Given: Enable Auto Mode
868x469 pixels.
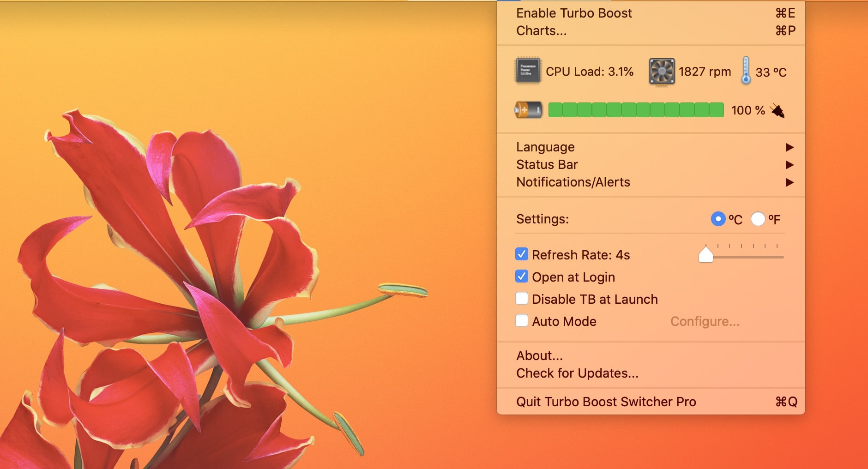Looking at the screenshot, I should click(522, 321).
